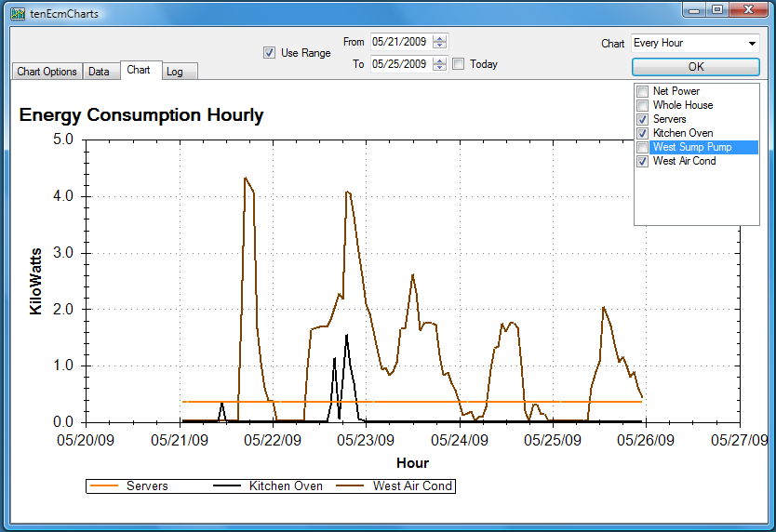Click the West Air Cond brown legend swatch

[350, 486]
